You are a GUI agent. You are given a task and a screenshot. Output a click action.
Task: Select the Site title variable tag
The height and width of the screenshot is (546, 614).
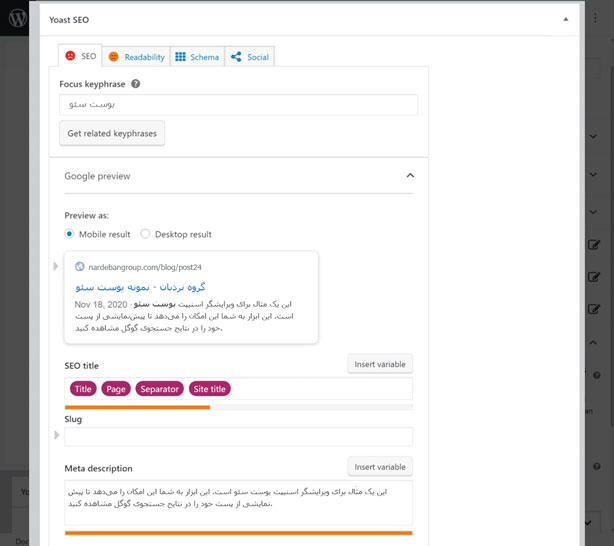coord(209,389)
